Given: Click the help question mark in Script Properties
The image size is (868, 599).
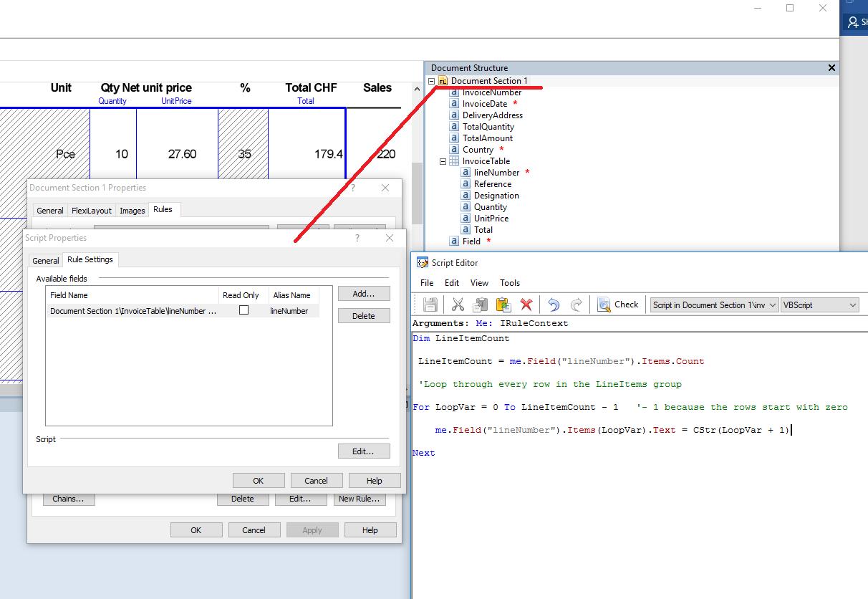Looking at the screenshot, I should pyautogui.click(x=357, y=238).
